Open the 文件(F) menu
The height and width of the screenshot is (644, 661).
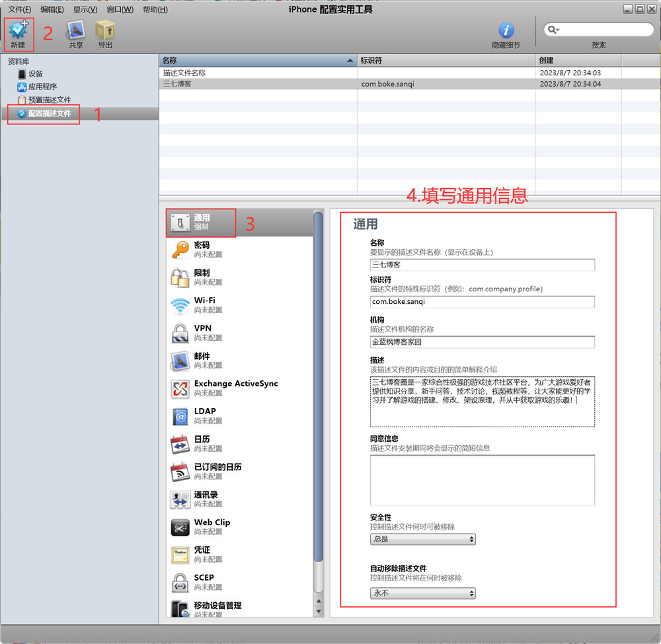[19, 9]
